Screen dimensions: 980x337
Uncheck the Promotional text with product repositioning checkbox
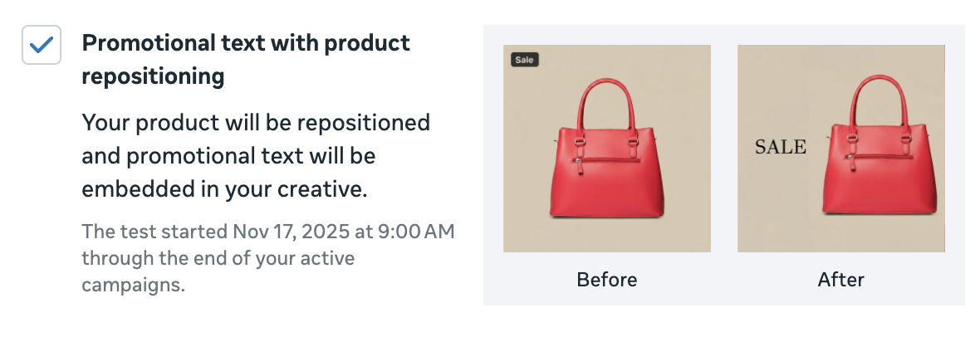[x=41, y=44]
